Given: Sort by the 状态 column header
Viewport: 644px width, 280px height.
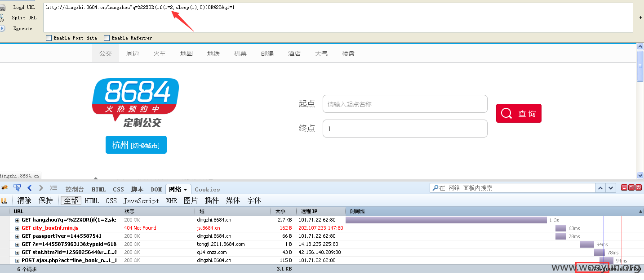Looking at the screenshot, I should pos(159,211).
